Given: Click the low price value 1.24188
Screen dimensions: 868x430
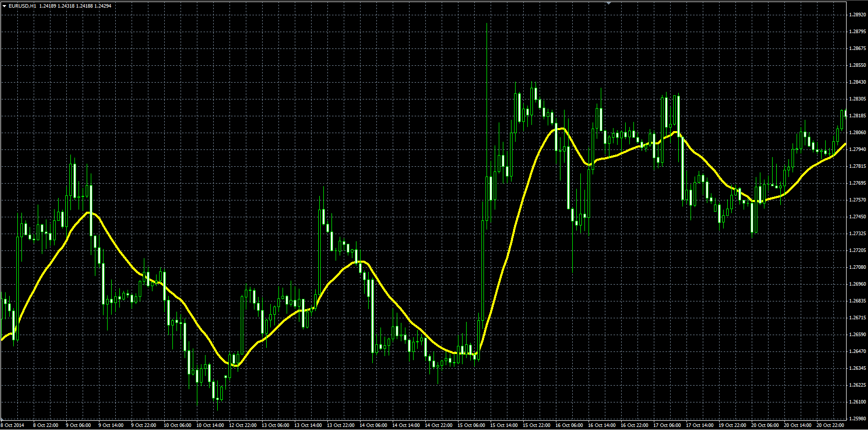Looking at the screenshot, I should click(85, 6).
